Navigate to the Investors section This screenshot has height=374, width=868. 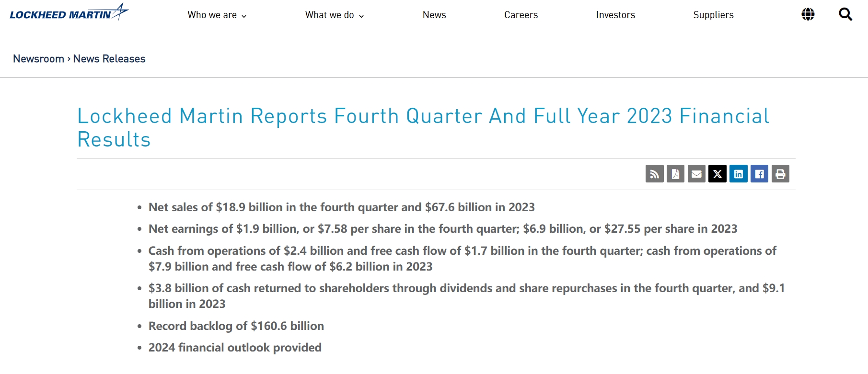coord(615,15)
